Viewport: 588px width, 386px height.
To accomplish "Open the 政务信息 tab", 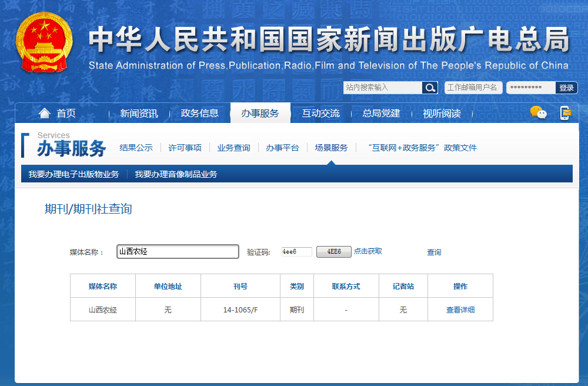I will tap(199, 114).
